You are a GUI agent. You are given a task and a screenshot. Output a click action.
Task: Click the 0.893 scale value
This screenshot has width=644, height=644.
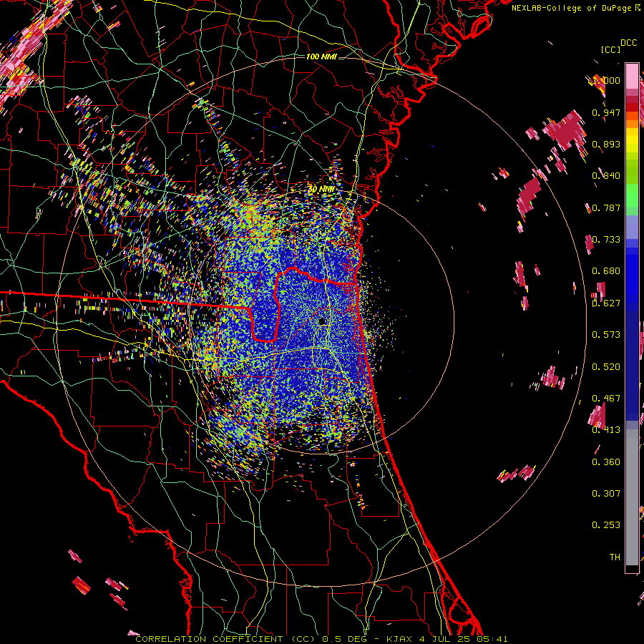pos(606,144)
